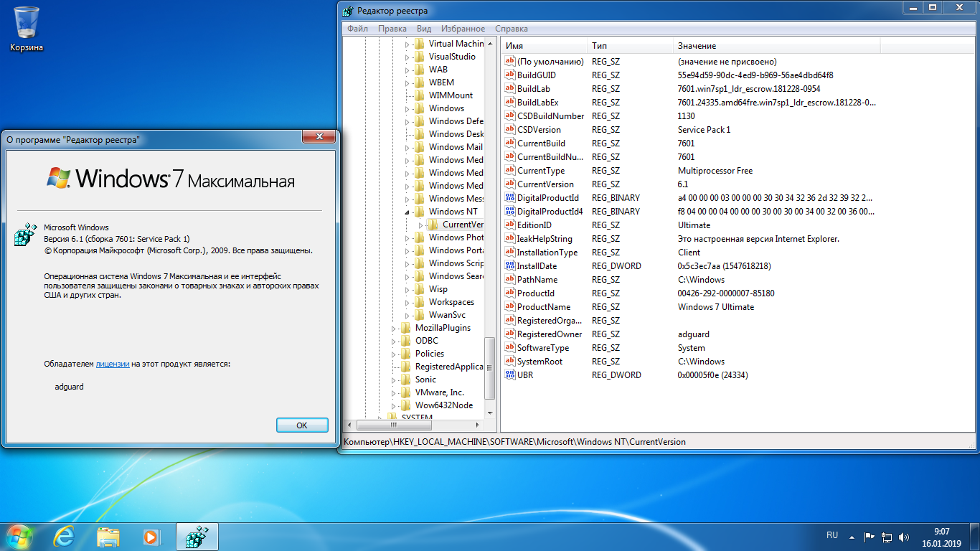
Task: Click the RU language indicator
Action: coord(832,535)
